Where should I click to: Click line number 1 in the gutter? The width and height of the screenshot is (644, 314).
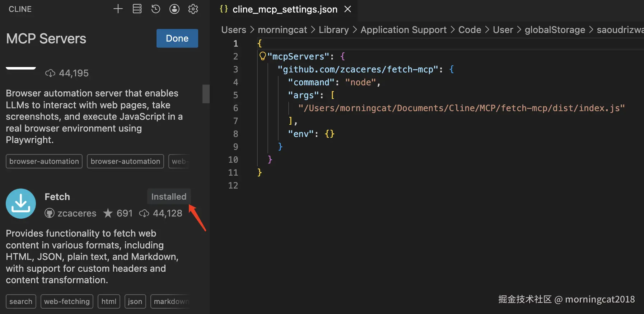tap(235, 44)
